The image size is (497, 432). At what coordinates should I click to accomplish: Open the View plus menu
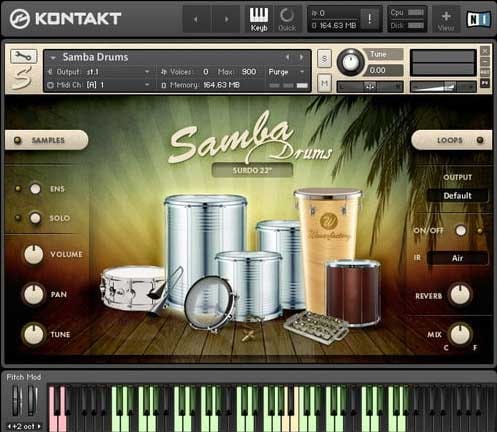[x=446, y=20]
